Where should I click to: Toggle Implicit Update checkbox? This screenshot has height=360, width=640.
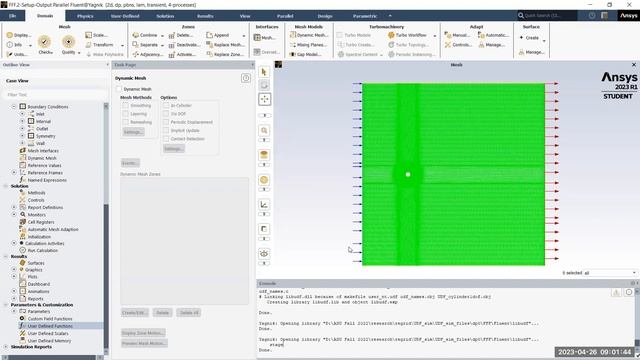tap(166, 131)
